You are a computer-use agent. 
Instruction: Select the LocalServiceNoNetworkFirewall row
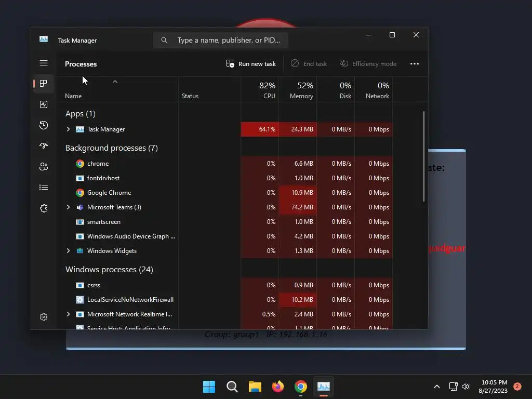click(x=224, y=300)
